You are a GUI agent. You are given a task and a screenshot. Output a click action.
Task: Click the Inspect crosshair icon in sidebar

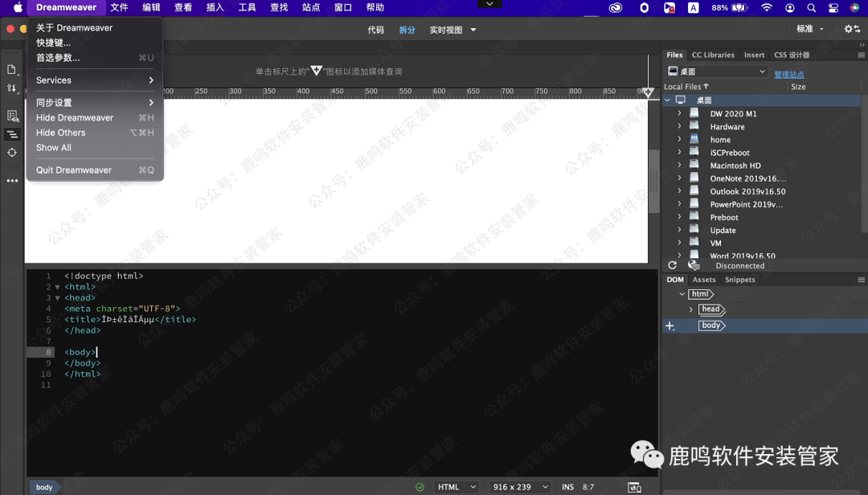point(12,153)
